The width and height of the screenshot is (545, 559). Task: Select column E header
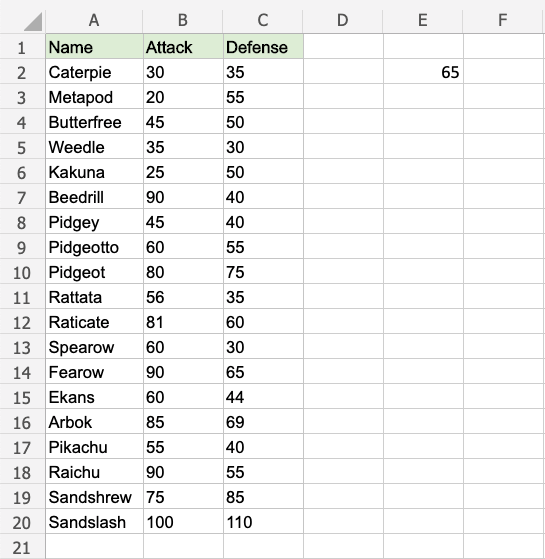pyautogui.click(x=423, y=20)
